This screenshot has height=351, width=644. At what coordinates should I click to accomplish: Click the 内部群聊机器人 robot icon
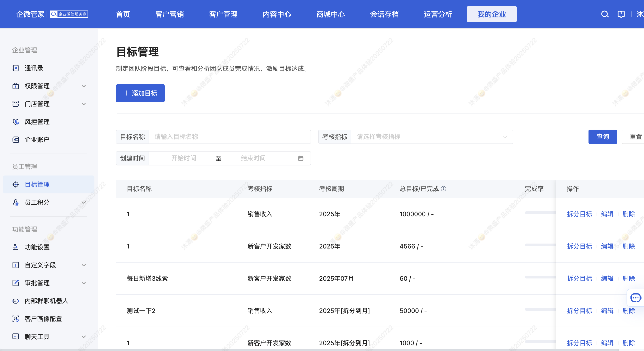coord(15,301)
